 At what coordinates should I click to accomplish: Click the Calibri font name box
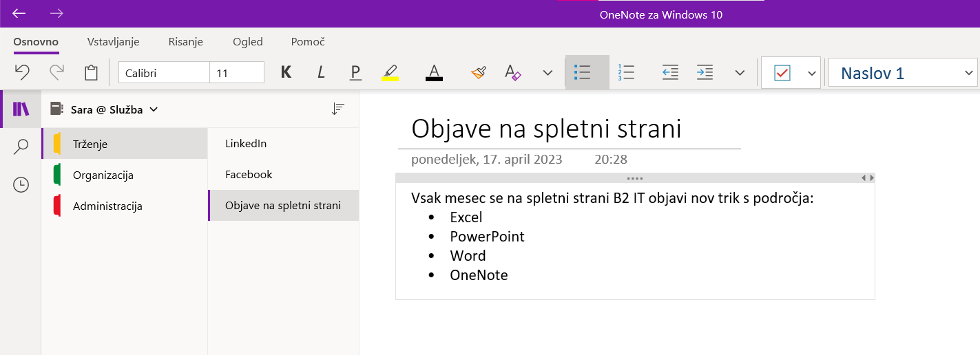pyautogui.click(x=164, y=72)
